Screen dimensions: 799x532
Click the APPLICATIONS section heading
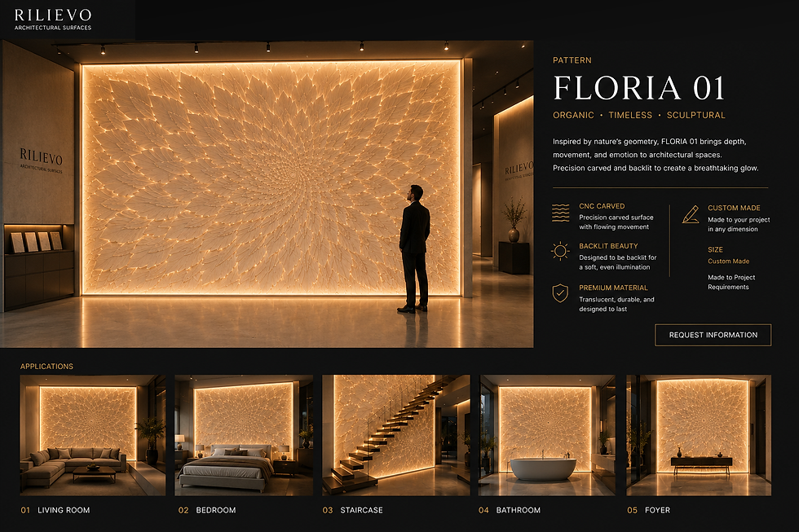click(x=47, y=367)
